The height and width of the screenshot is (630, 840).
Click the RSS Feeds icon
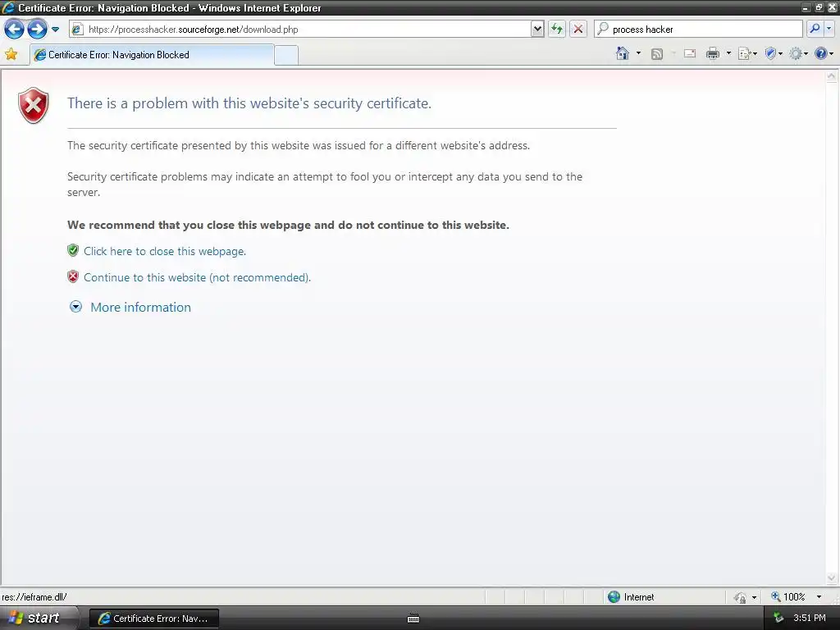[x=657, y=53]
